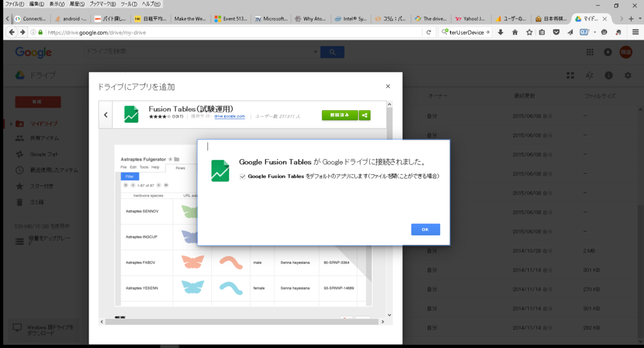Select 共有アイテム in the sidebar

coord(44,138)
